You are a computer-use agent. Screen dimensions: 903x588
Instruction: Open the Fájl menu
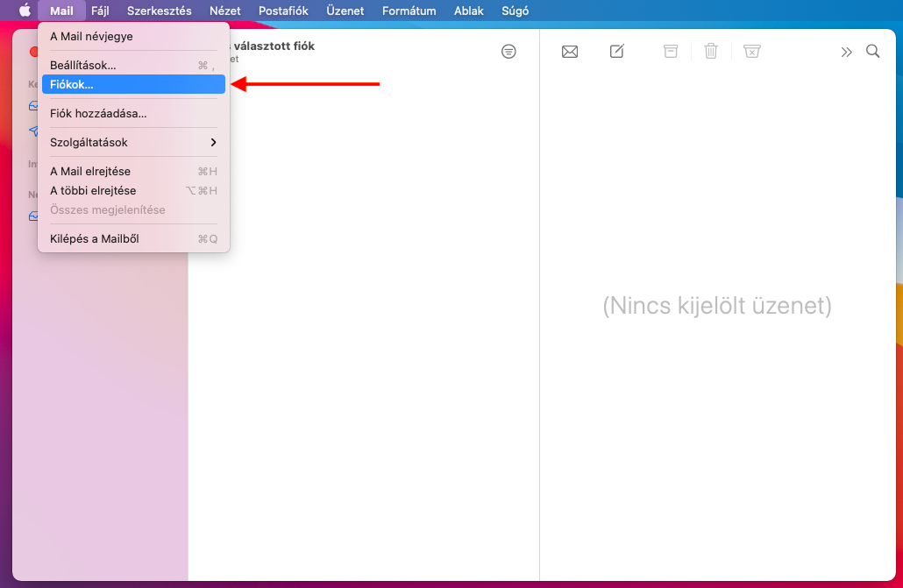tap(100, 11)
